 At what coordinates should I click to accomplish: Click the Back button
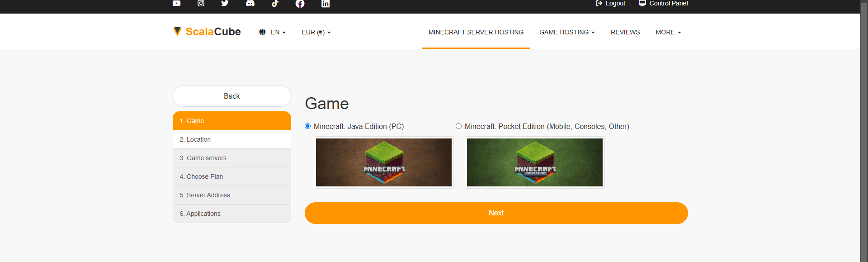[x=232, y=96]
